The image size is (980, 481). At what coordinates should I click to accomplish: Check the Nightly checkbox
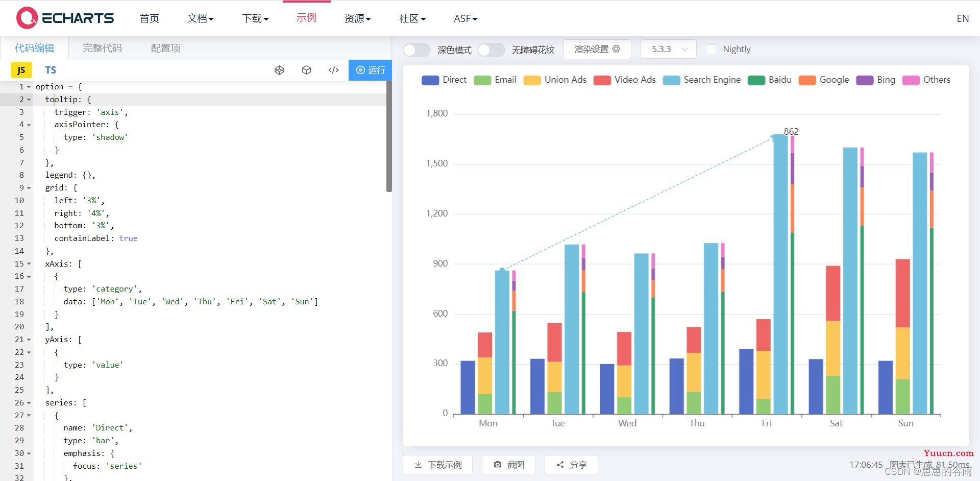tap(710, 49)
